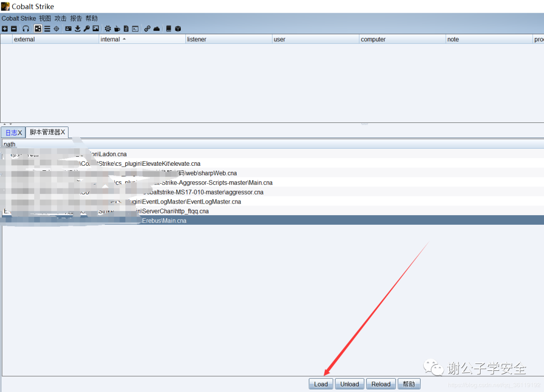
Task: Click the coffee cup Java applet icon
Action: [x=117, y=29]
